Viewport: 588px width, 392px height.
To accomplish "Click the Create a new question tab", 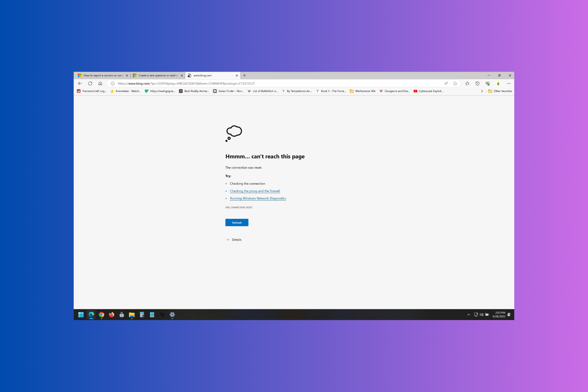I will click(x=157, y=75).
